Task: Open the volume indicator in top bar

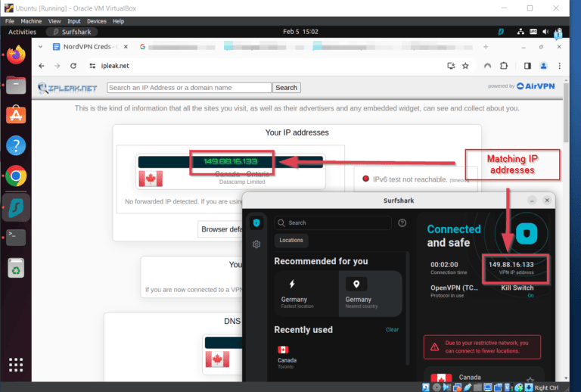Action: coord(545,32)
